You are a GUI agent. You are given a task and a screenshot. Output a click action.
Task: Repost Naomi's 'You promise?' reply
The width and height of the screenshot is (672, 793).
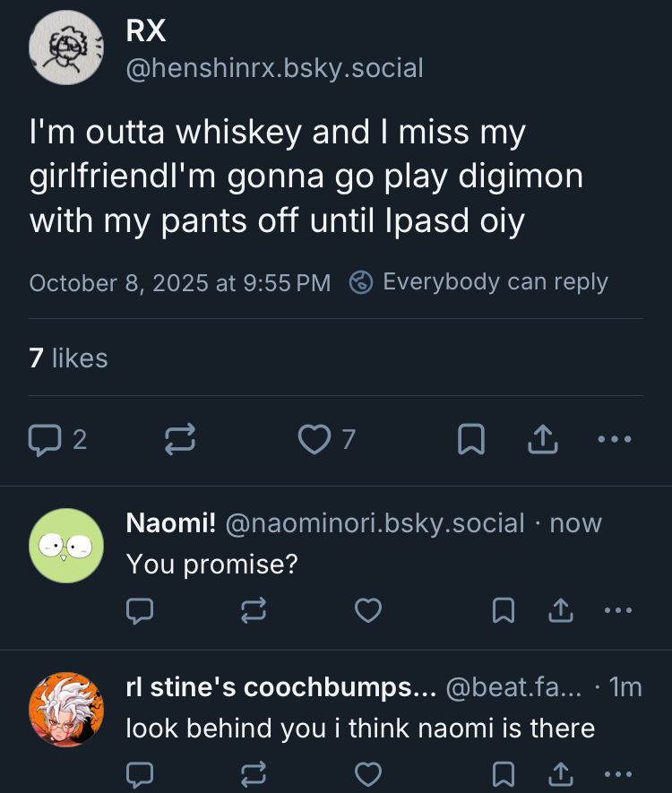click(x=254, y=610)
